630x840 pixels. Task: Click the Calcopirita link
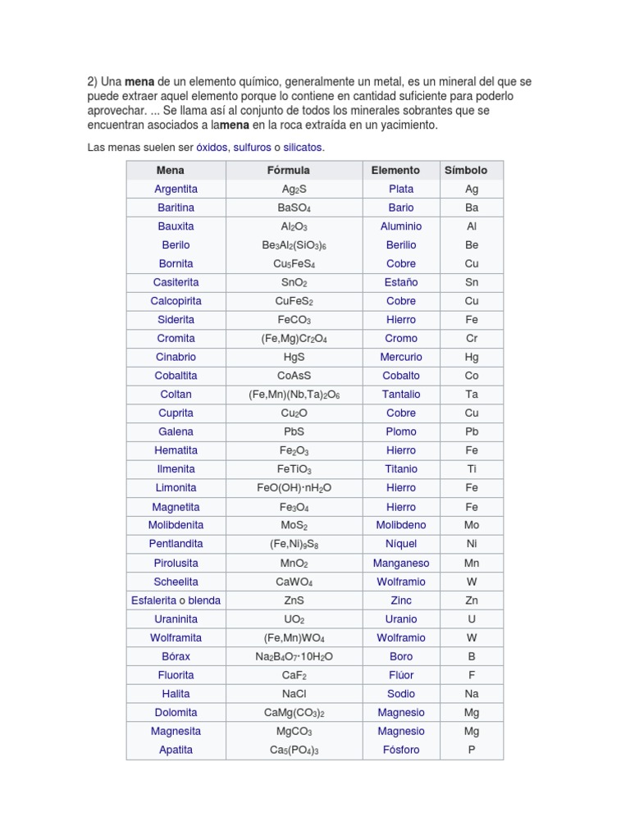pyautogui.click(x=176, y=301)
